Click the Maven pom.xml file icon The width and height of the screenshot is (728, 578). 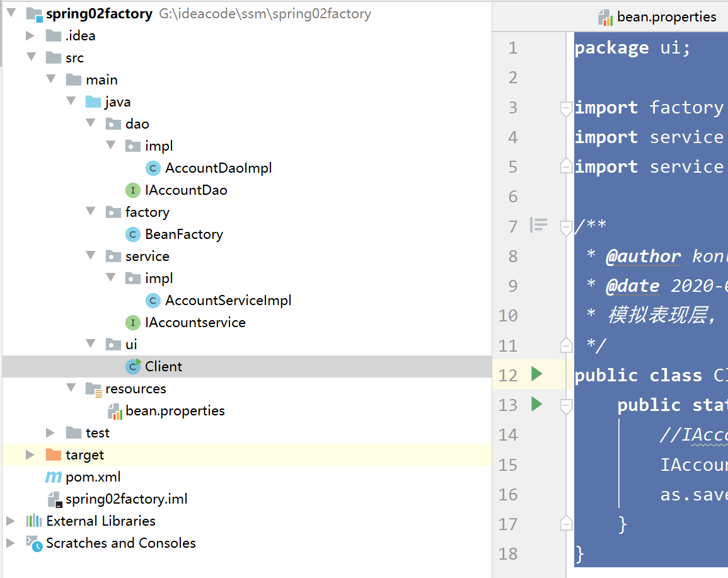[54, 477]
